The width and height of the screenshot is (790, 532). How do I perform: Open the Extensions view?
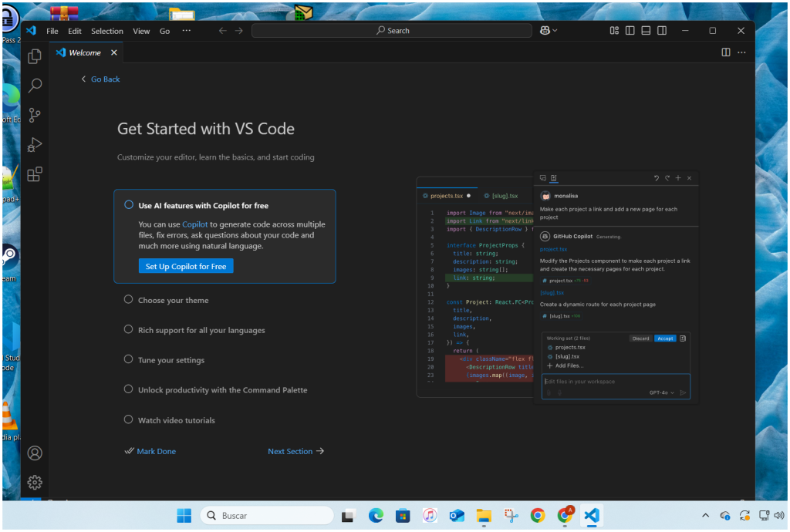click(x=35, y=175)
